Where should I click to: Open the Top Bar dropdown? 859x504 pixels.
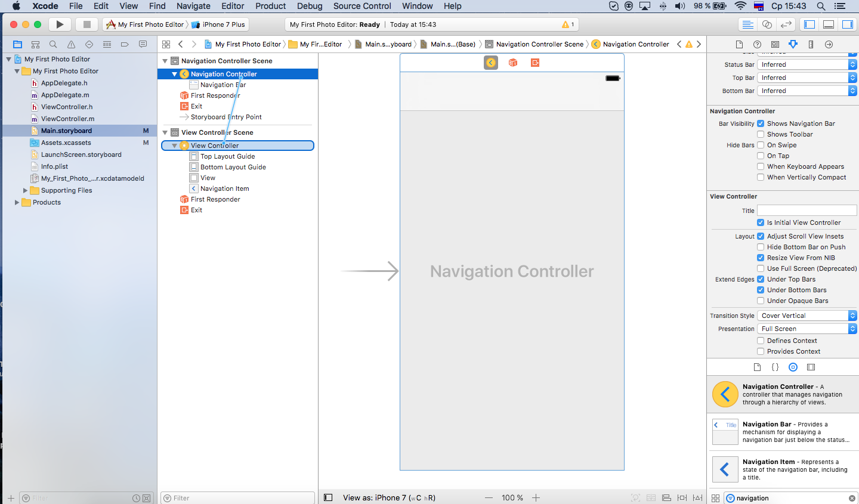[x=807, y=78]
